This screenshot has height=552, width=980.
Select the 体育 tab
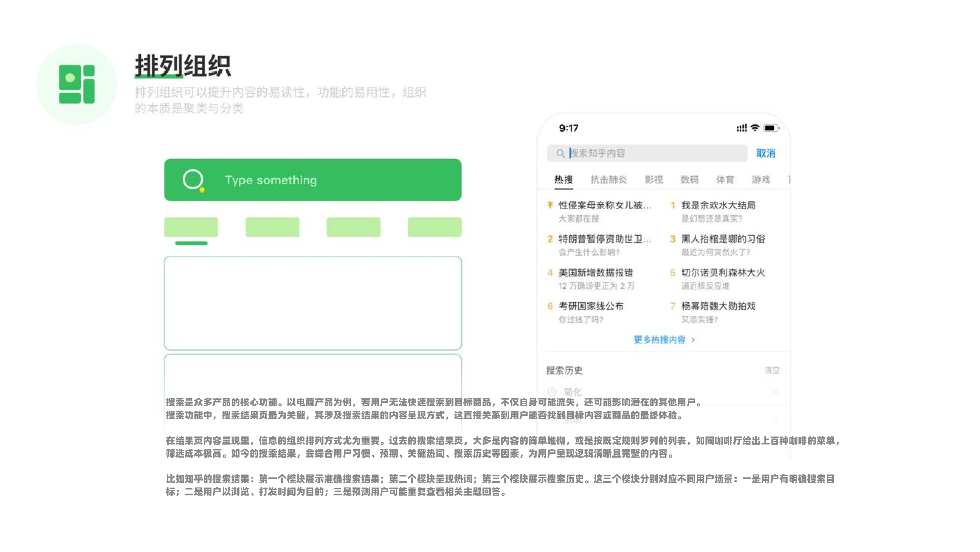tap(725, 180)
